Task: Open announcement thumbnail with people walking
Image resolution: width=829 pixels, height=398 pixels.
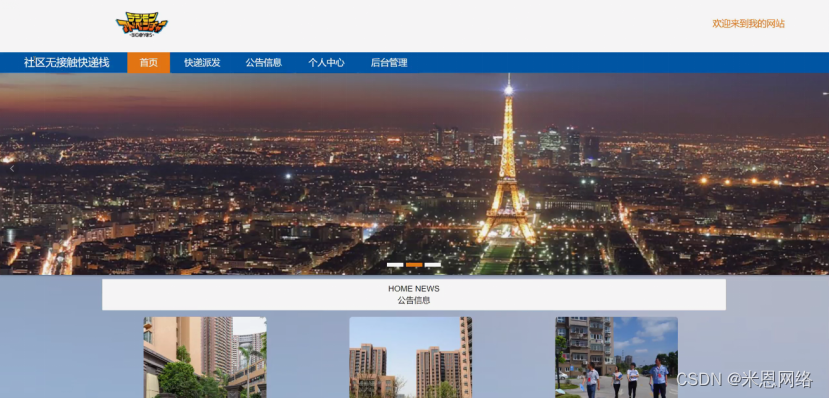Action: click(x=616, y=357)
